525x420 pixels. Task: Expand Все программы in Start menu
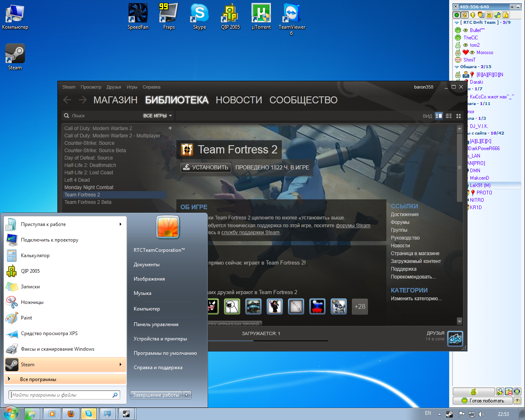coord(65,379)
